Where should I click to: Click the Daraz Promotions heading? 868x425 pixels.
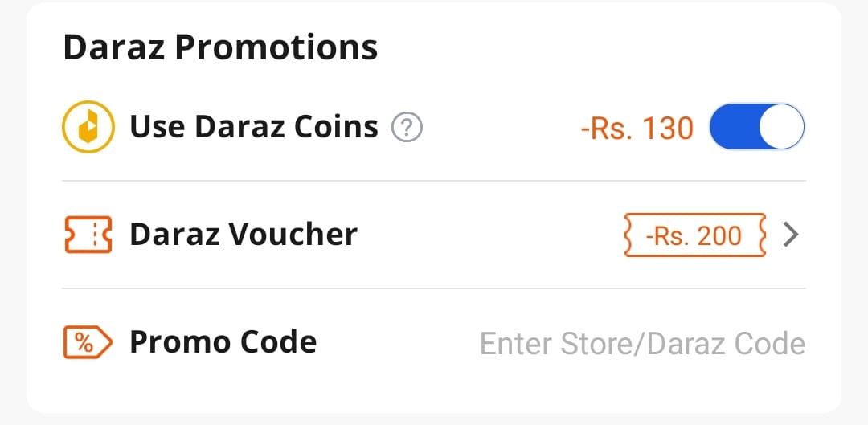(x=220, y=47)
